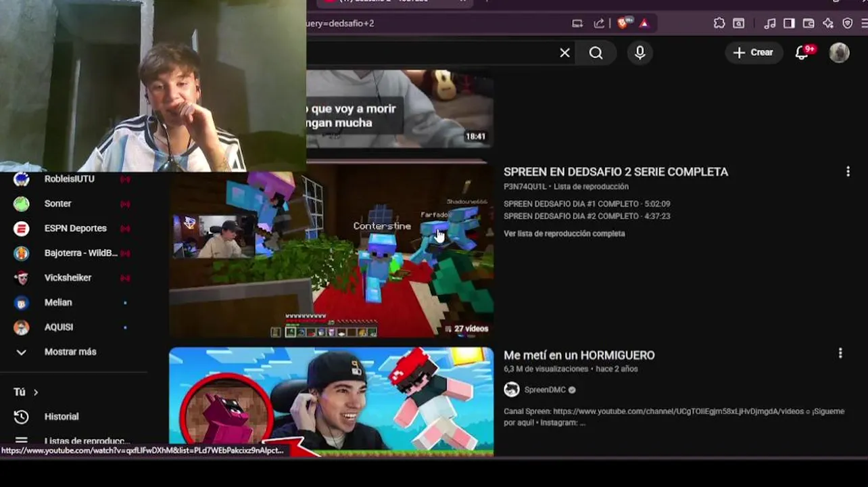Open YouTube notifications bell
The height and width of the screenshot is (487, 868).
(x=802, y=53)
